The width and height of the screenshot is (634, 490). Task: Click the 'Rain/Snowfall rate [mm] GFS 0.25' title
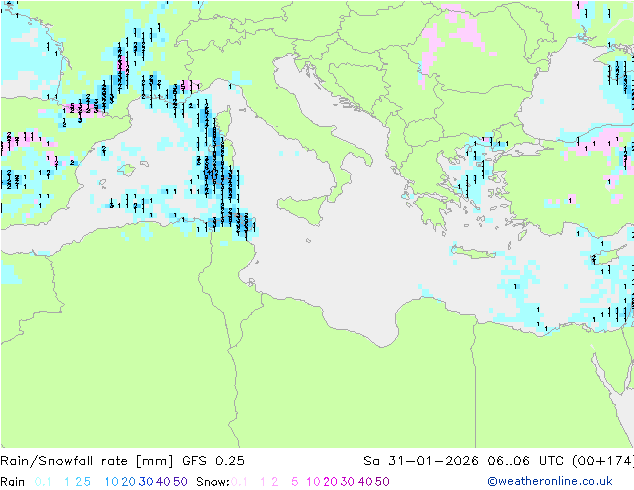(x=122, y=461)
